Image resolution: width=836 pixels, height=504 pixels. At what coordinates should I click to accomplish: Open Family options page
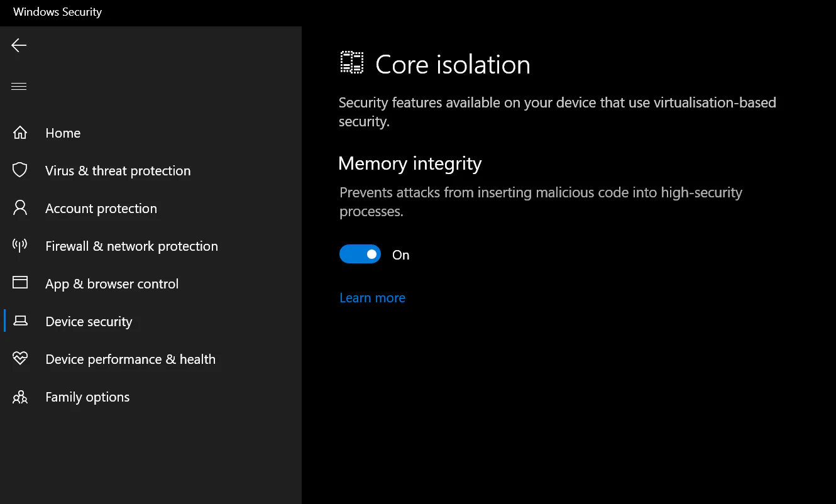point(87,397)
